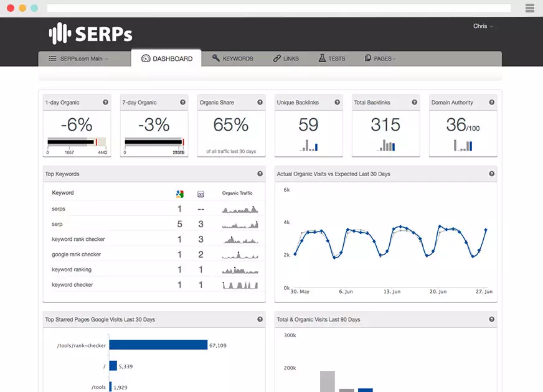Viewport: 543px width, 392px height.
Task: Click the SERPs logo in header
Action: click(90, 34)
